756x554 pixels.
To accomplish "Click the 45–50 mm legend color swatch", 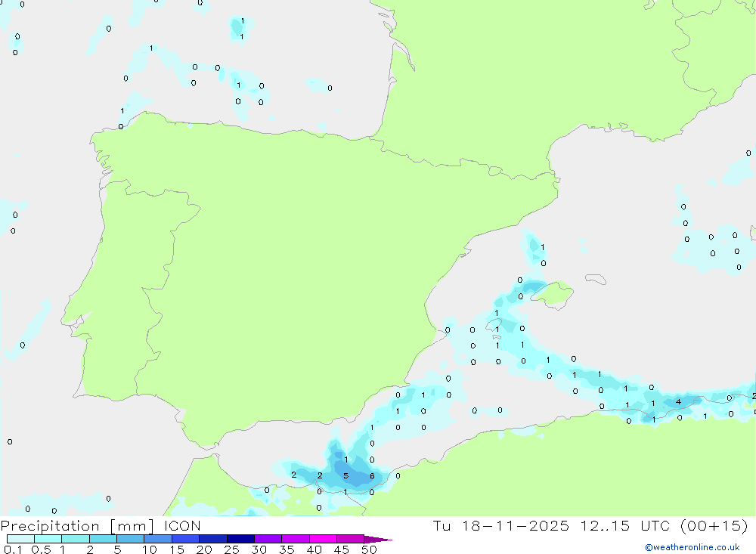I will 351,539.
